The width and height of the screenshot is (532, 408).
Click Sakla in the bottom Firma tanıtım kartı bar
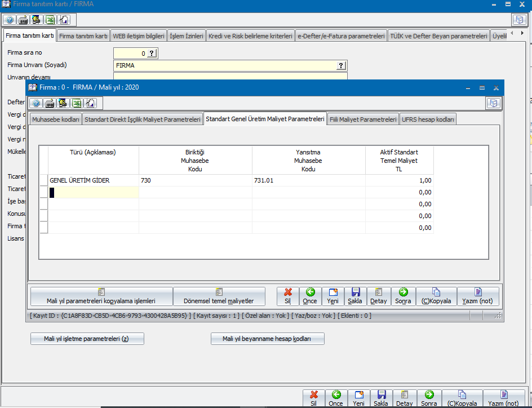click(x=381, y=398)
